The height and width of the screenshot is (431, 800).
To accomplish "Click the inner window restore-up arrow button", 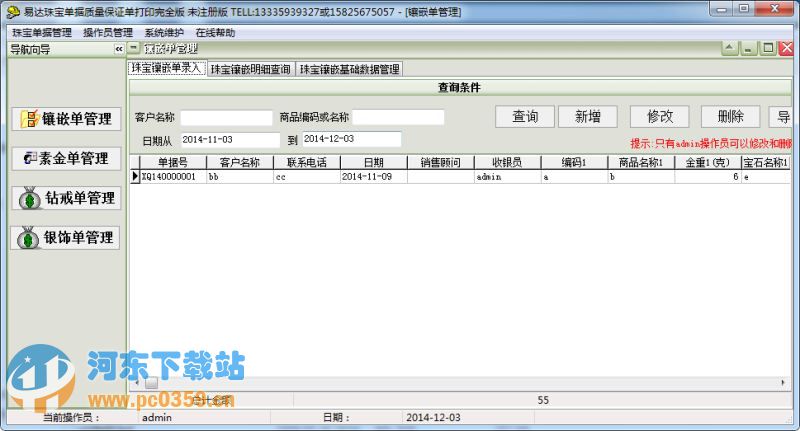I will (x=730, y=48).
